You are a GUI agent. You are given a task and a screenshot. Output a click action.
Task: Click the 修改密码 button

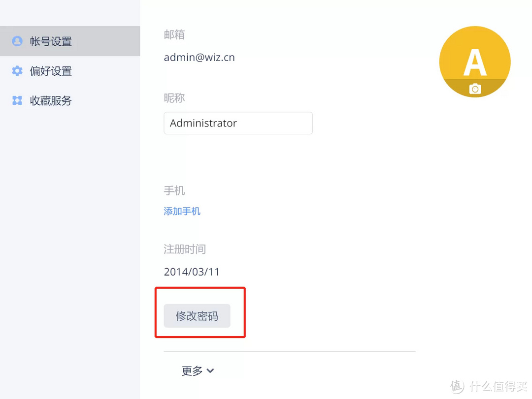[197, 316]
